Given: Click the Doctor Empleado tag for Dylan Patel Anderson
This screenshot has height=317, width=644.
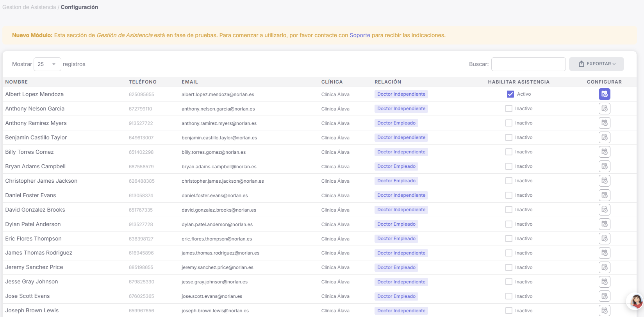Looking at the screenshot, I should tap(396, 224).
